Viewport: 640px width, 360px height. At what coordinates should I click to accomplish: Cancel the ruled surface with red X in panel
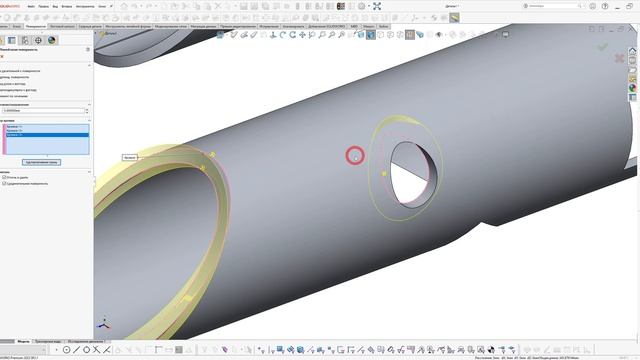pyautogui.click(x=2, y=56)
